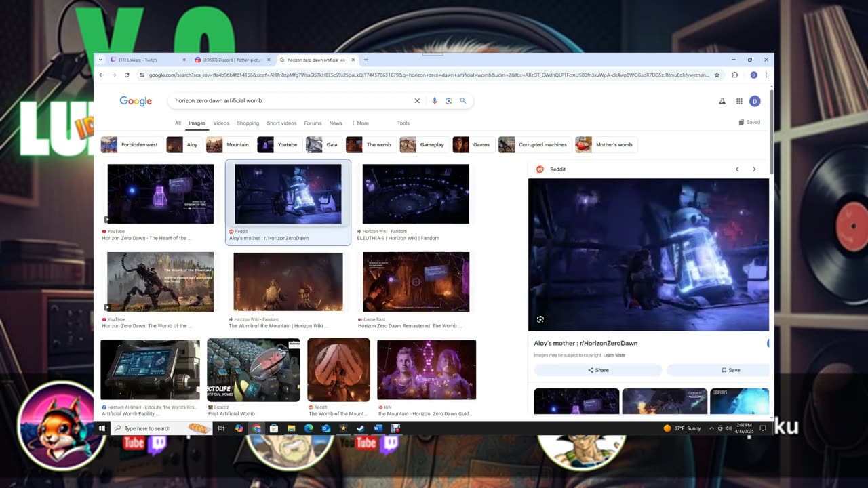Open the chrome tab search dropdown
Viewport: 868px width, 488px height.
click(x=100, y=60)
